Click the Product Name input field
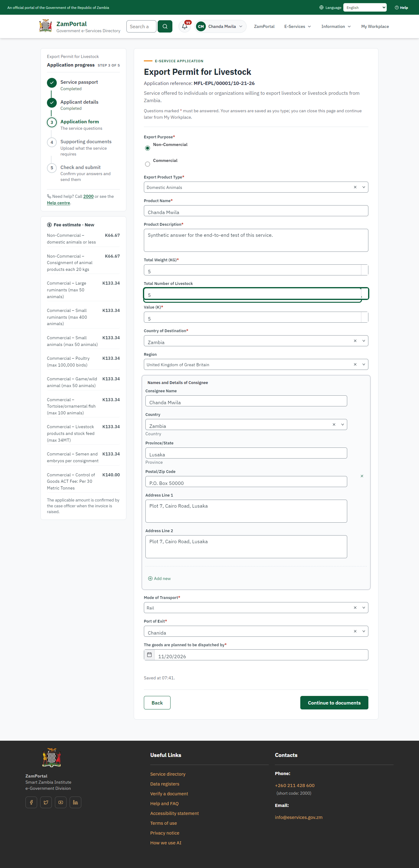The height and width of the screenshot is (868, 419). (256, 211)
